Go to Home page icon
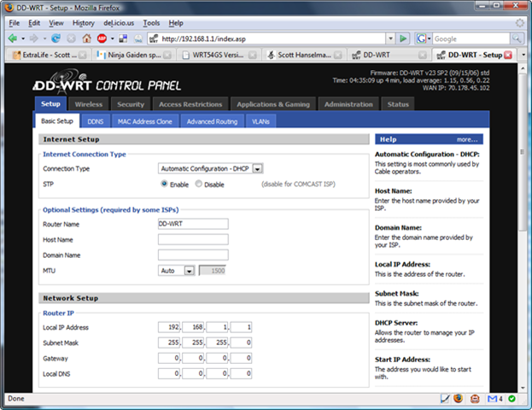Screen dimensions: 532x410 [87, 38]
